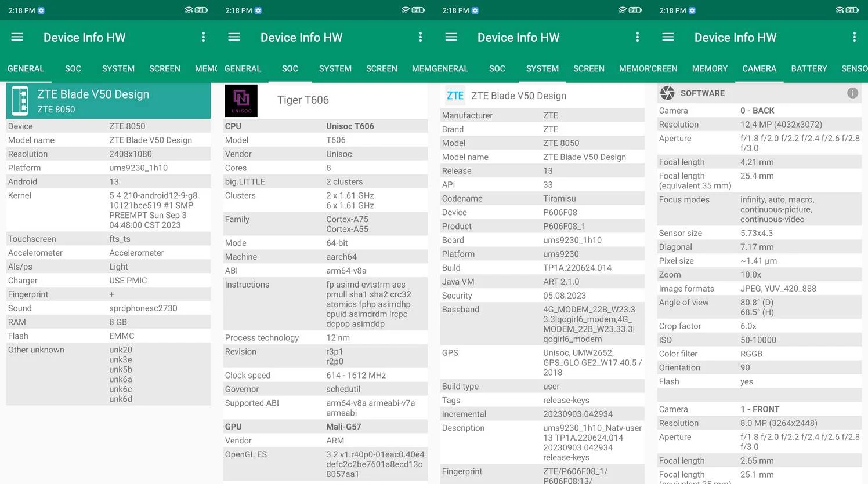Select SCREEN tab in first screen

tap(165, 68)
